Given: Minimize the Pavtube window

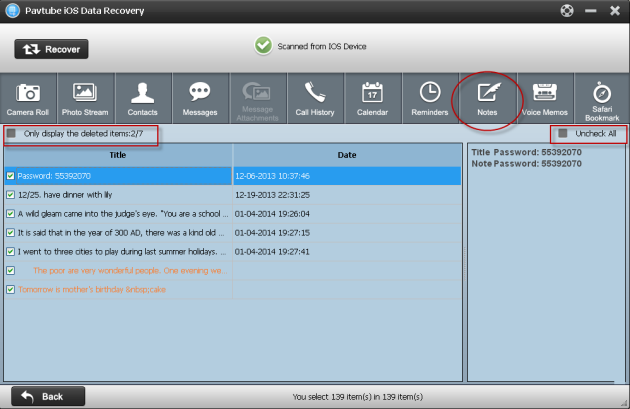Looking at the screenshot, I should click(x=591, y=11).
